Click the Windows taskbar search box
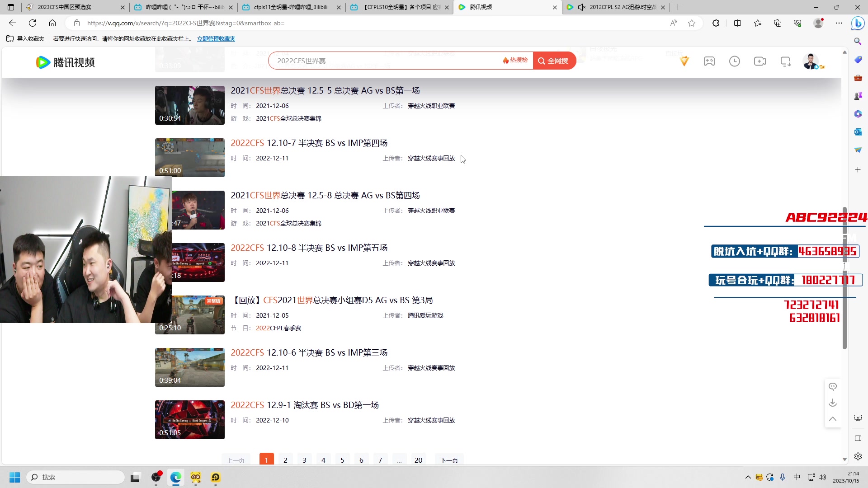 click(76, 477)
